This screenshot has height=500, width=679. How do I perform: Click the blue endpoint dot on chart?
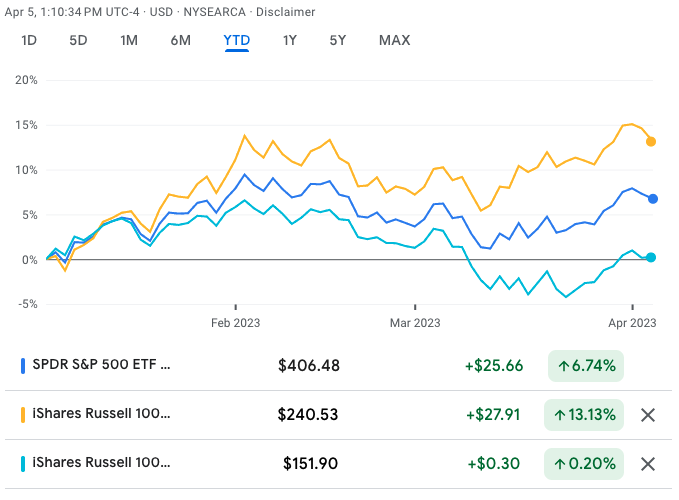point(652,199)
